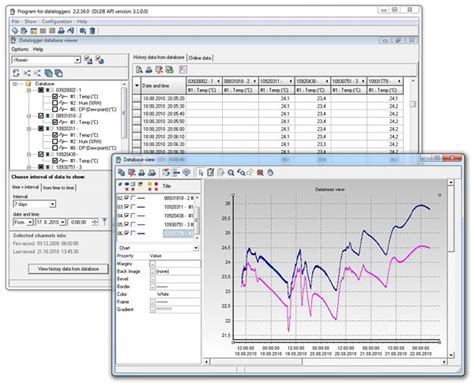Image resolution: width=474 pixels, height=386 pixels.
Task: Check #2 Hum under logger 03920002 - 1
Action: [55, 103]
